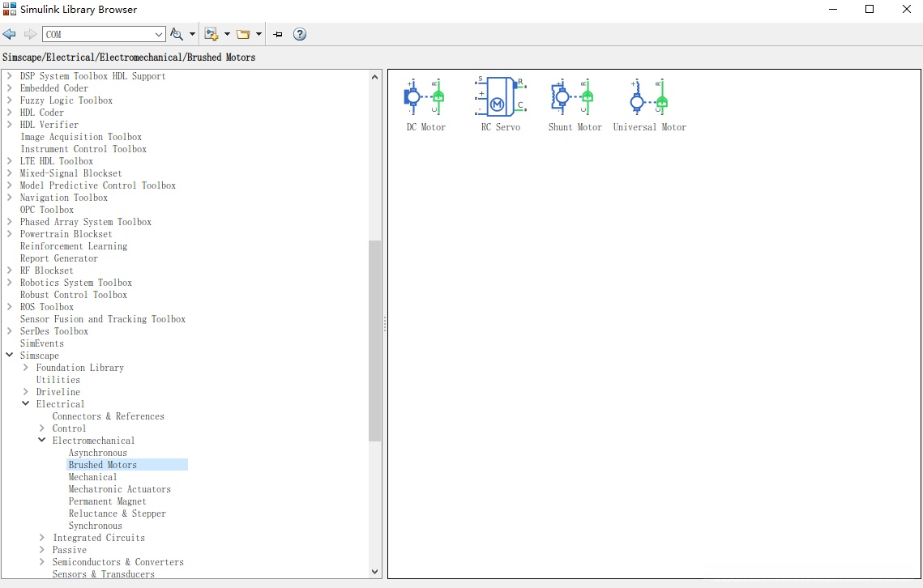Image resolution: width=923 pixels, height=588 pixels.
Task: Expand the Integrated Circuits node
Action: pyautogui.click(x=42, y=538)
